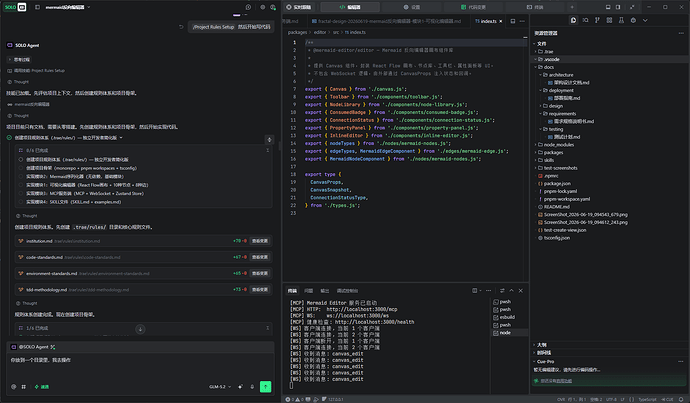Toggle sidebar layout icon in title bar
The image size is (690, 403).
(618, 7)
